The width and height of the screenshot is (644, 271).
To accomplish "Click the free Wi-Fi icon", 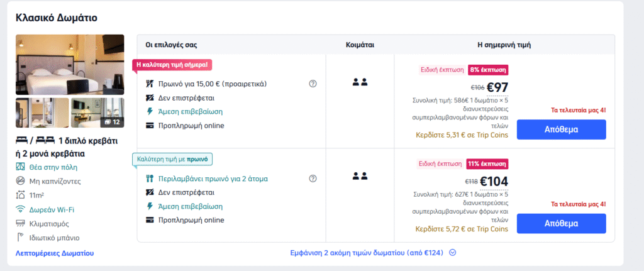I will 19,209.
